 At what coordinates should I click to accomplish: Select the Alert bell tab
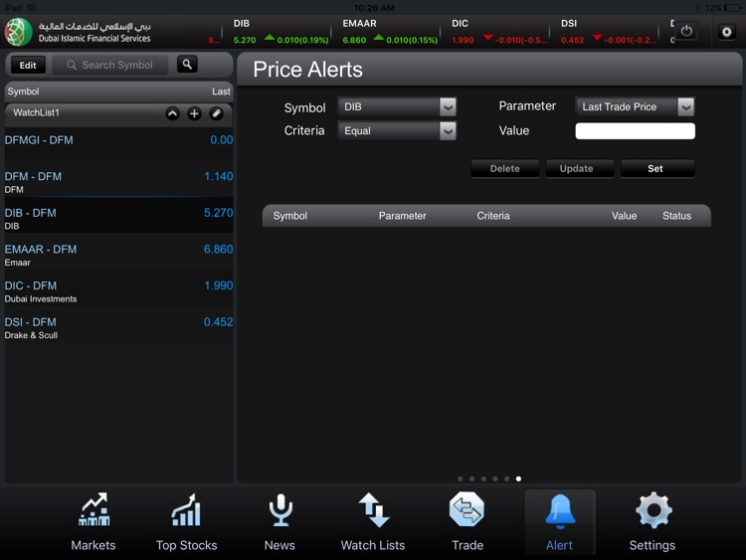(560, 522)
